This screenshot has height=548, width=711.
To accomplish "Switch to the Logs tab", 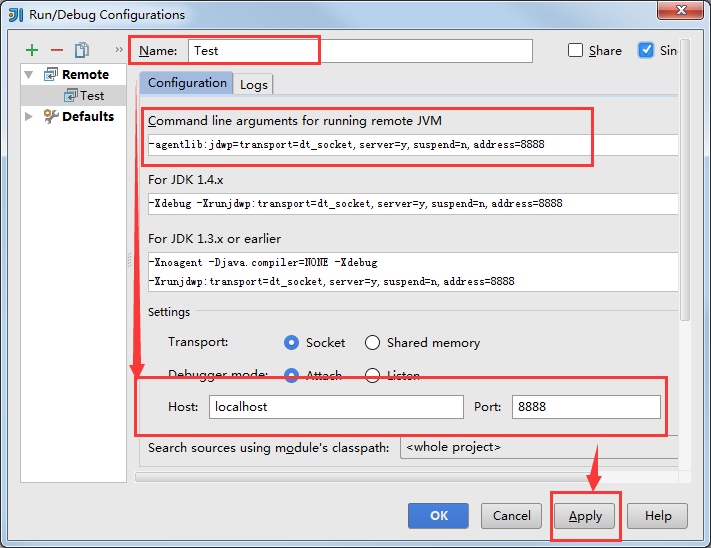I will 254,85.
